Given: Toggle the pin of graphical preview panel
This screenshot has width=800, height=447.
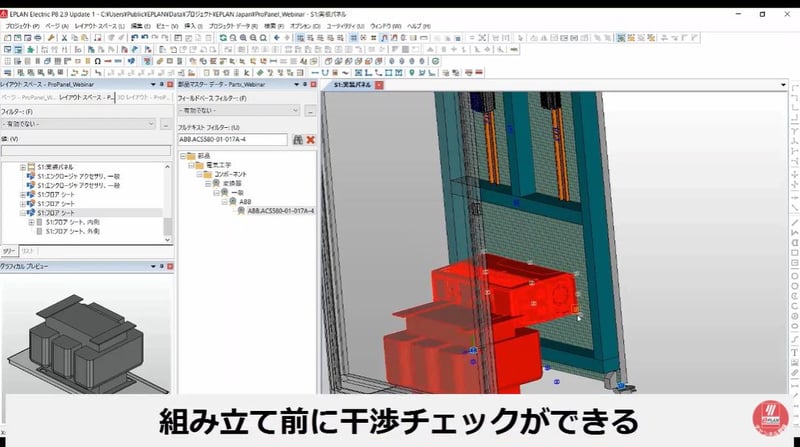Looking at the screenshot, I should point(162,266).
